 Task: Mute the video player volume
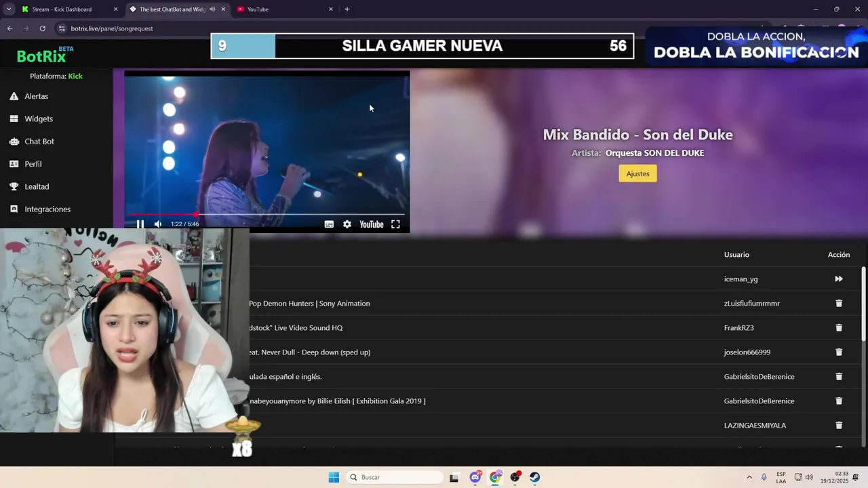pyautogui.click(x=158, y=224)
